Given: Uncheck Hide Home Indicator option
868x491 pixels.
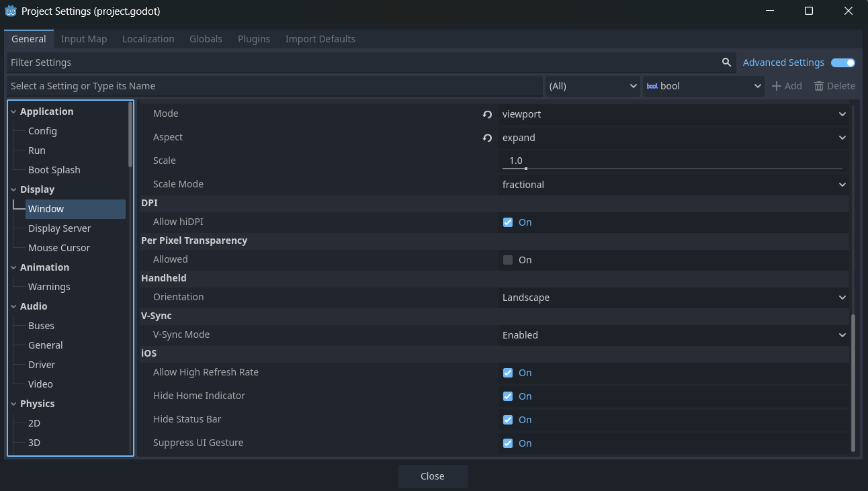Looking at the screenshot, I should point(508,396).
